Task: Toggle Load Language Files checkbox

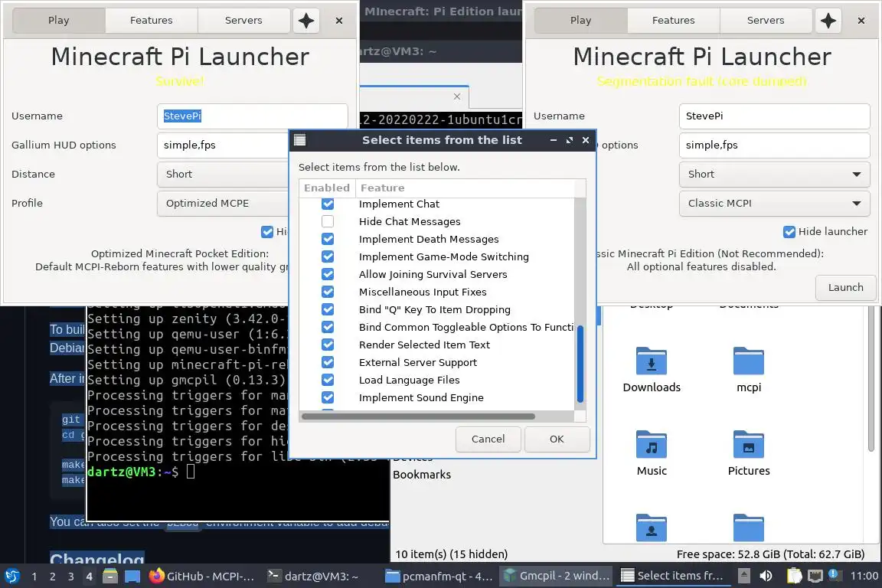Action: coord(328,380)
